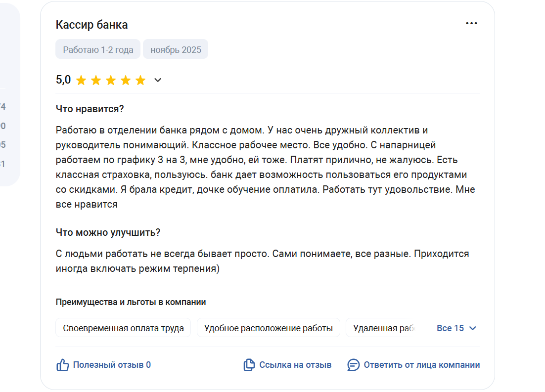Click 'Своевременная оплата труда' benefit chip
The height and width of the screenshot is (392, 545).
(123, 328)
